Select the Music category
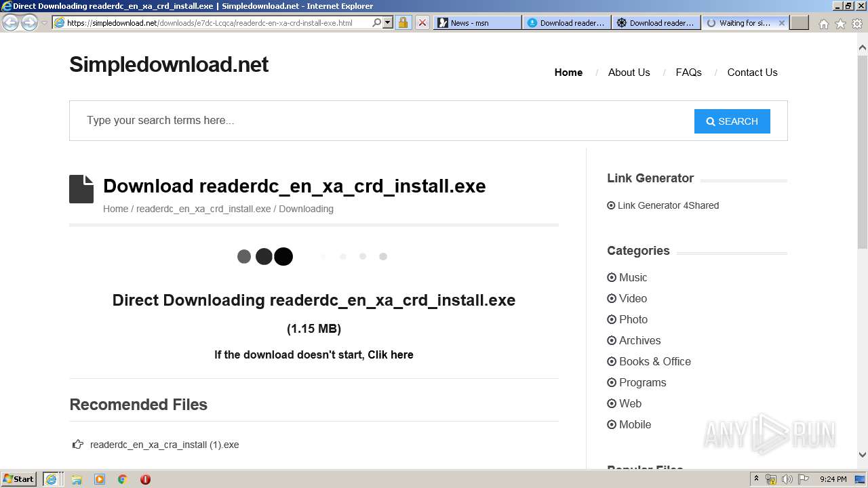The image size is (868, 488). coord(633,277)
